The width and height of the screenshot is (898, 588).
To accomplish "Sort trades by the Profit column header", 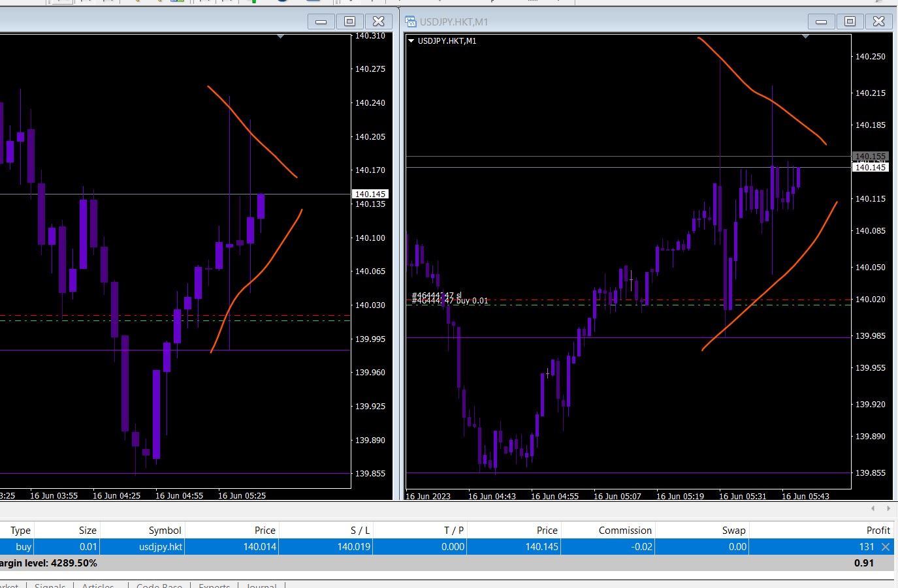I will pyautogui.click(x=878, y=530).
